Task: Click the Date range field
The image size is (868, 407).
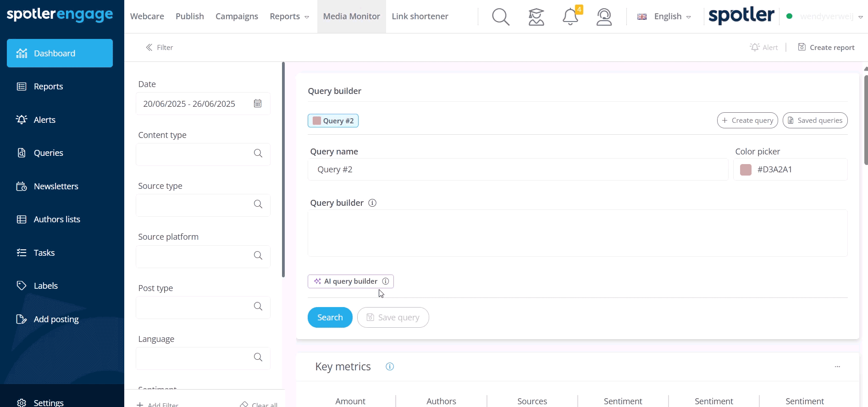Action: (203, 104)
